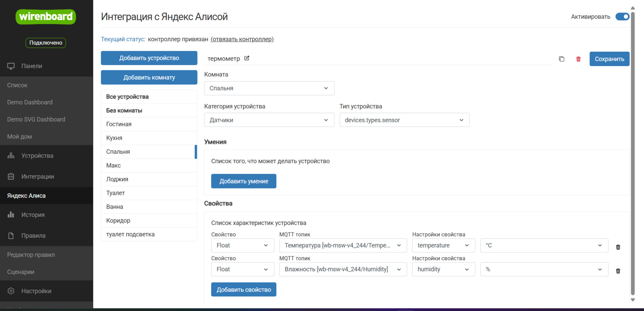Click the scrollbar down arrow
The image size is (644, 311).
pos(633,300)
